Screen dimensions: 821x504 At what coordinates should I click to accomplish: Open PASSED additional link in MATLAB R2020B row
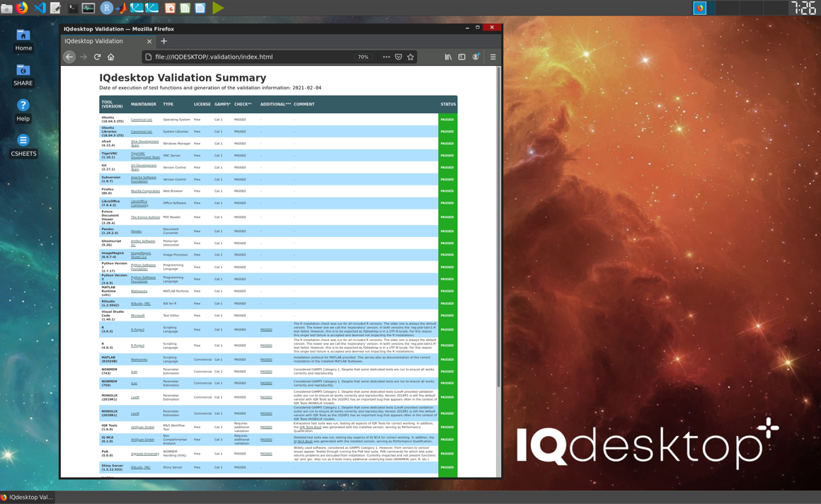pyautogui.click(x=266, y=360)
